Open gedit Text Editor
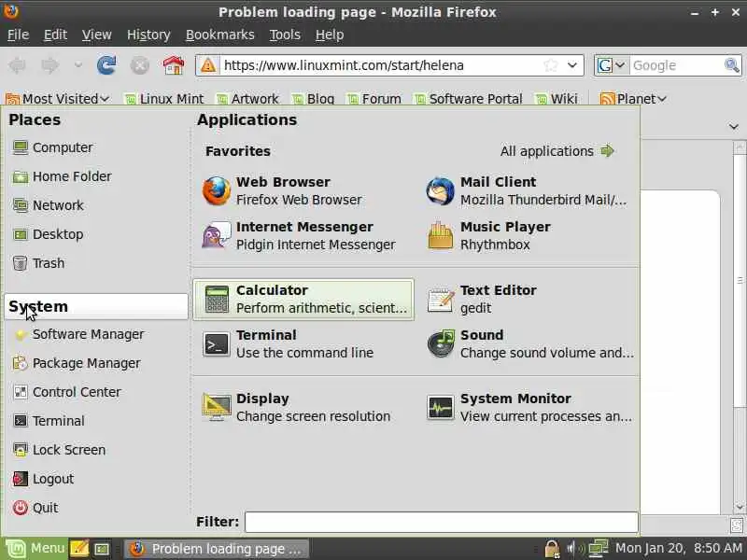Image resolution: width=747 pixels, height=560 pixels. [x=527, y=300]
